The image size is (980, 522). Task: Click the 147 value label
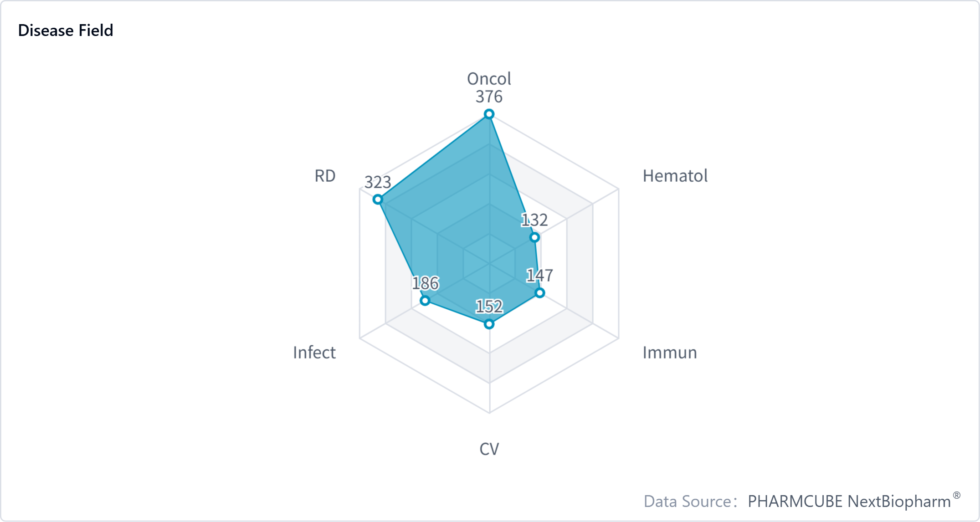540,276
